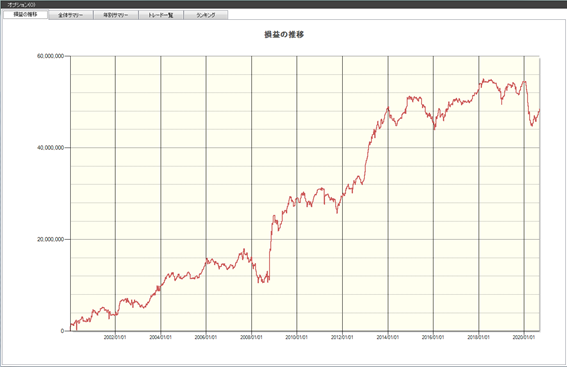Click the 2018/01/01 x-axis date label
This screenshot has width=567, height=367.
(478, 337)
